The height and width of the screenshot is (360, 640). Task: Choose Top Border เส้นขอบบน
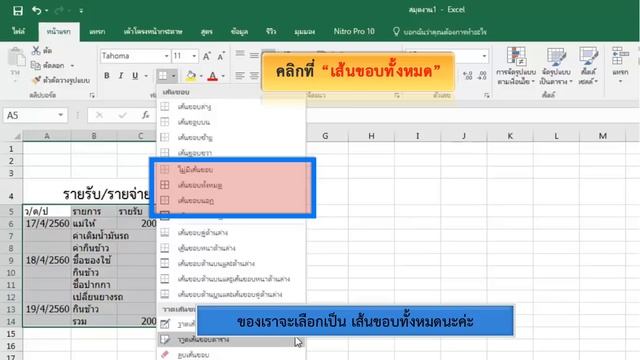point(231,122)
